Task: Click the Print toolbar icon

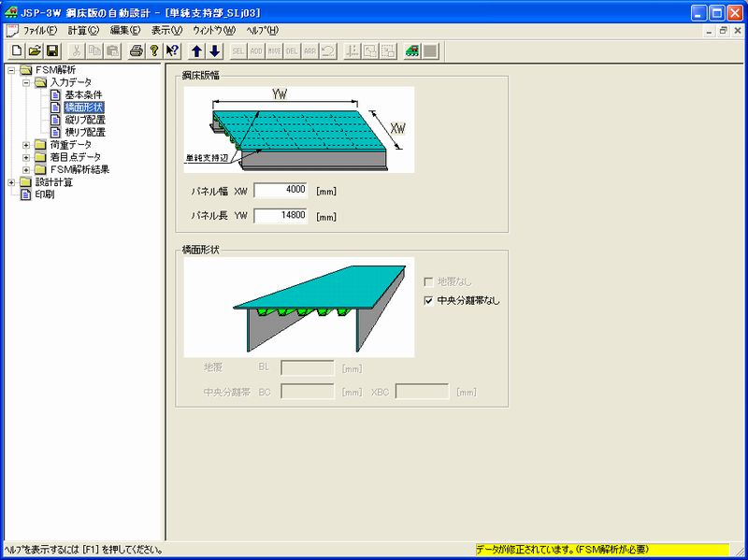Action: coord(137,50)
